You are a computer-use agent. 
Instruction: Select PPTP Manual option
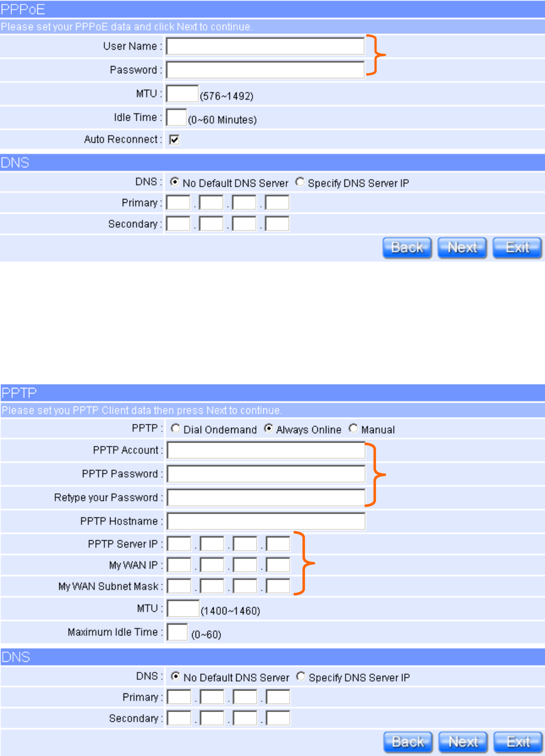pos(353,428)
